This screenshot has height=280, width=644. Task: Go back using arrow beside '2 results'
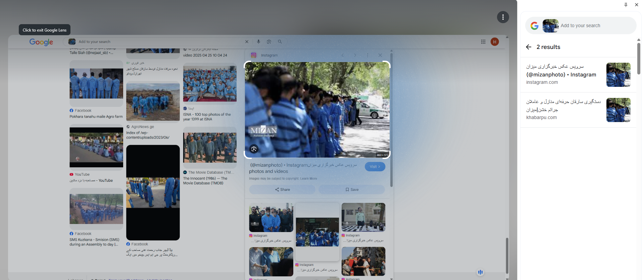coord(529,47)
